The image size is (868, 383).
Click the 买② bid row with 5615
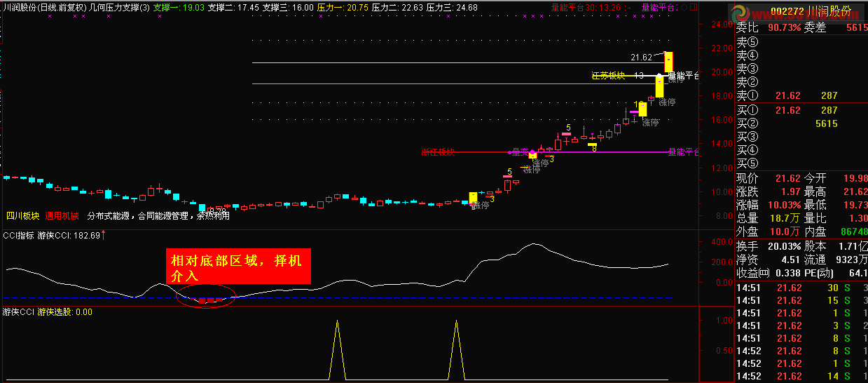tap(801, 123)
